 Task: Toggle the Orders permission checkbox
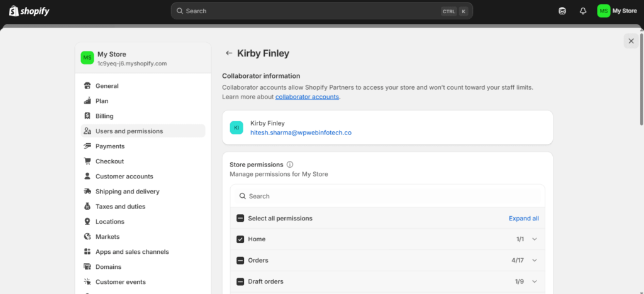(x=240, y=260)
